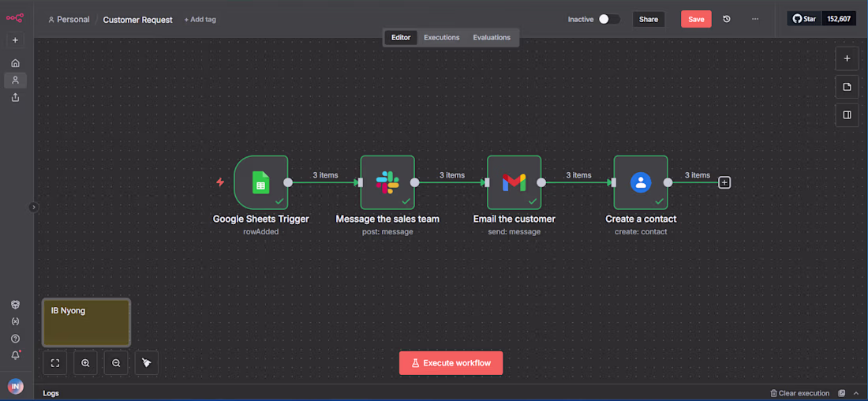Click the Google Sheets Trigger label
868x401 pixels.
coord(260,219)
